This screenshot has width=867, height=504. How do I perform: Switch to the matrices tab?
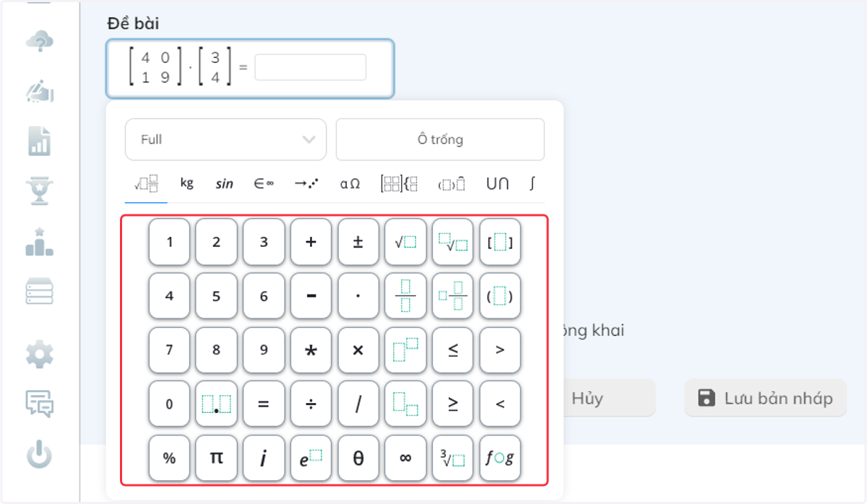click(x=399, y=183)
